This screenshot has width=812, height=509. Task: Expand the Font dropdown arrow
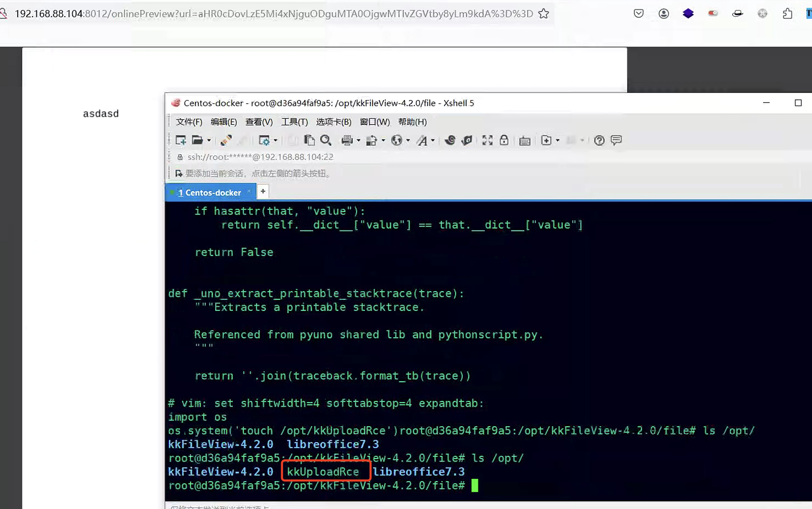pyautogui.click(x=433, y=141)
